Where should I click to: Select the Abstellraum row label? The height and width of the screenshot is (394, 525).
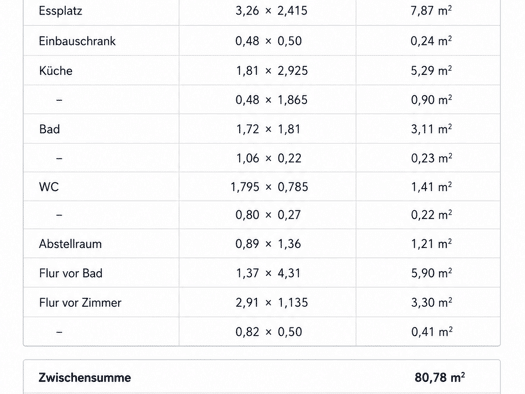[70, 244]
